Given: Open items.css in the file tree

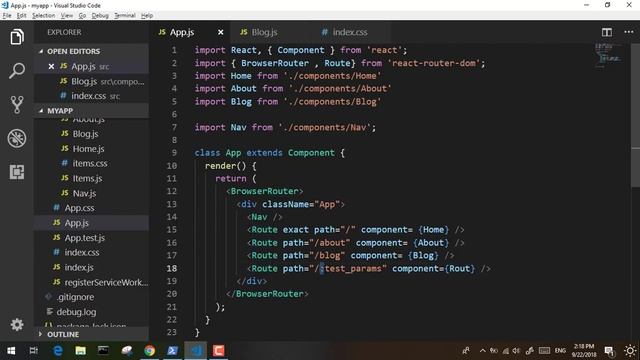Looking at the screenshot, I should point(91,163).
